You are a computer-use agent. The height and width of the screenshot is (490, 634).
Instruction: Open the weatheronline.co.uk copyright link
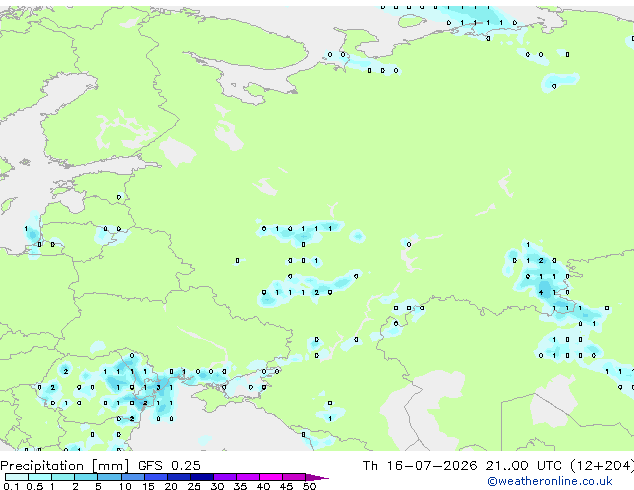pos(549,481)
